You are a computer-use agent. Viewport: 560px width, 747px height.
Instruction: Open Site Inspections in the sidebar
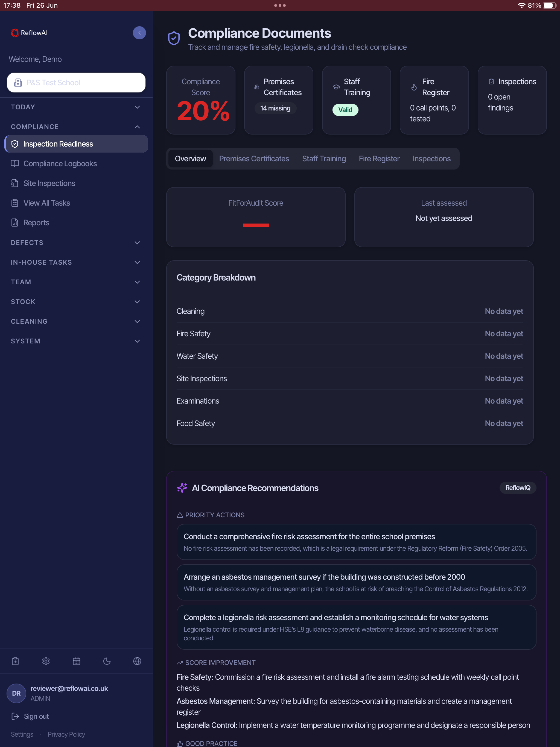click(x=76, y=183)
